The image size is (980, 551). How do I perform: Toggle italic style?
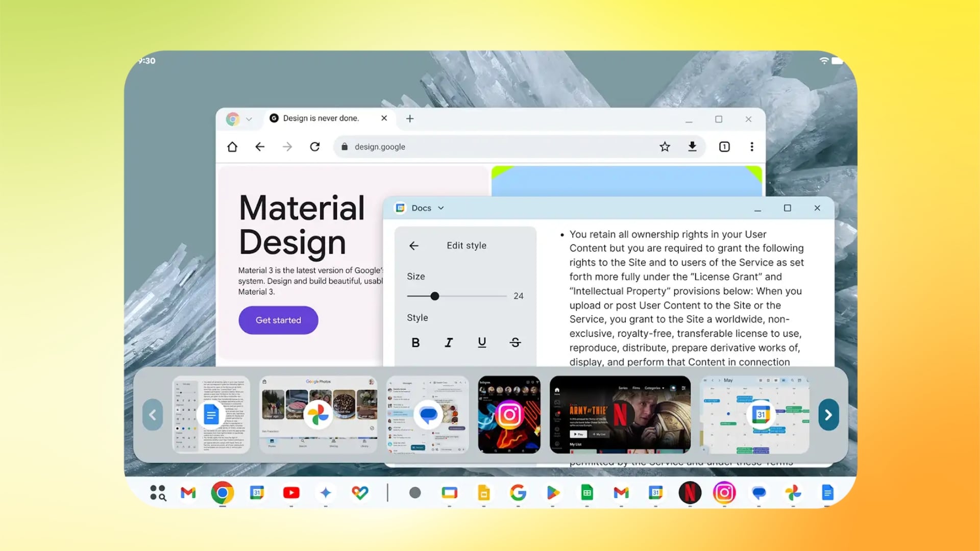pos(449,343)
